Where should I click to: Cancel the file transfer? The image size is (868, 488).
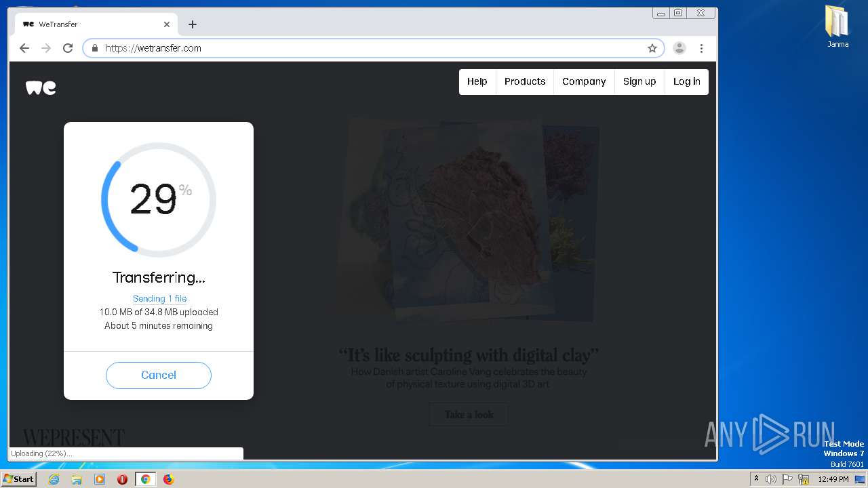click(x=159, y=375)
